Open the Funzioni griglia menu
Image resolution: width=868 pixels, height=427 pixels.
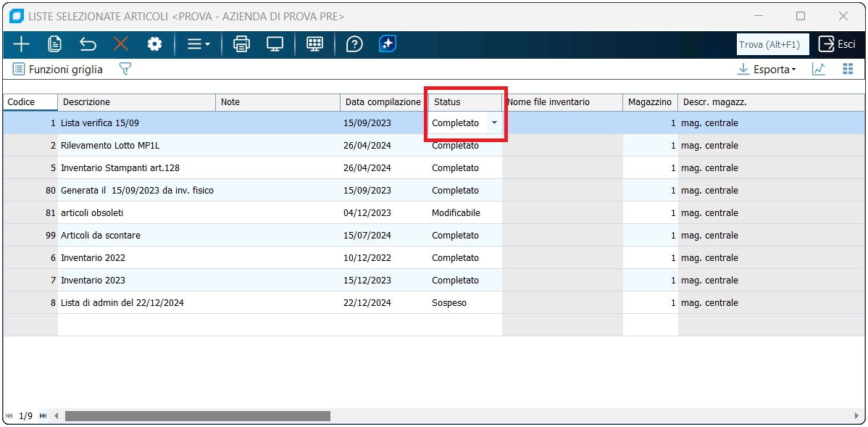58,70
